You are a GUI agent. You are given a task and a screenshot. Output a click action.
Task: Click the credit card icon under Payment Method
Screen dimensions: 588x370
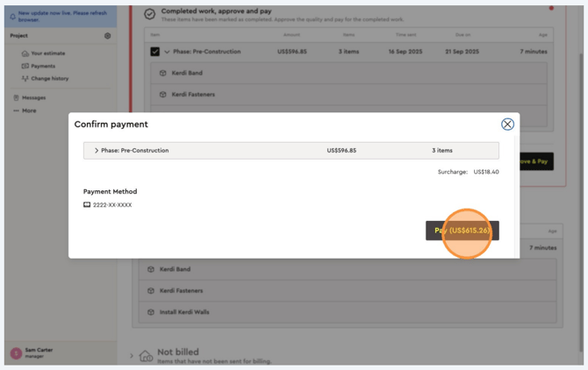[x=87, y=205]
